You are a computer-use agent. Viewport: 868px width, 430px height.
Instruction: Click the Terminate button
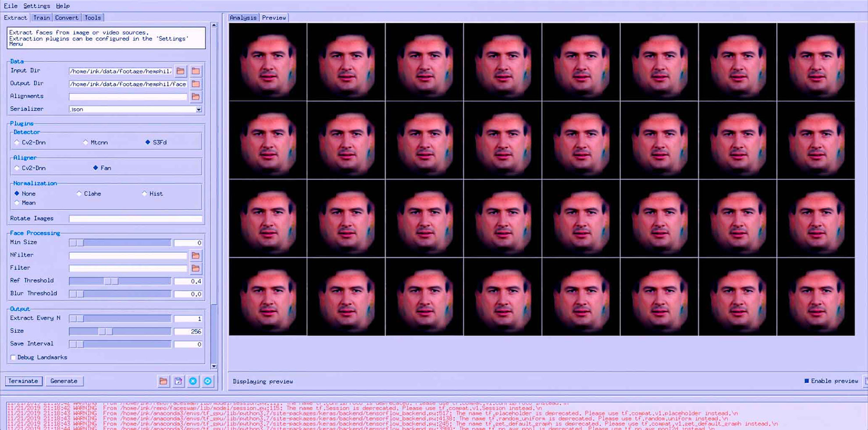click(23, 381)
